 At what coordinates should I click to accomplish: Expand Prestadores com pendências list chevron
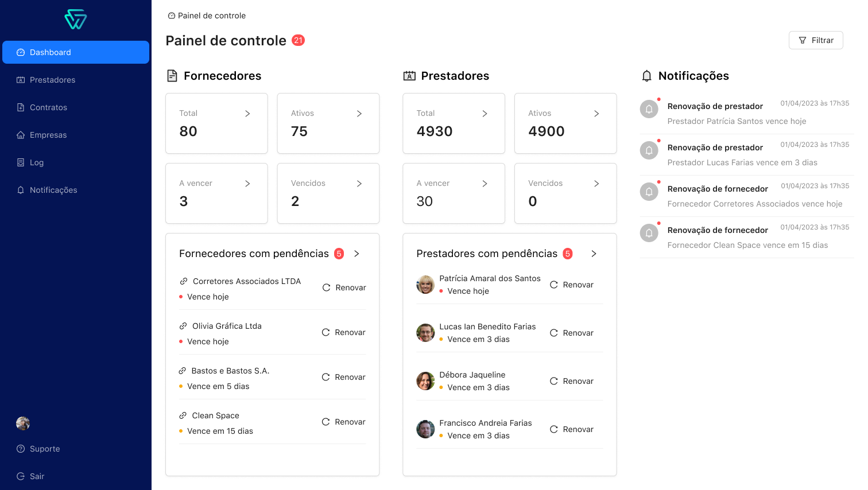[594, 254]
